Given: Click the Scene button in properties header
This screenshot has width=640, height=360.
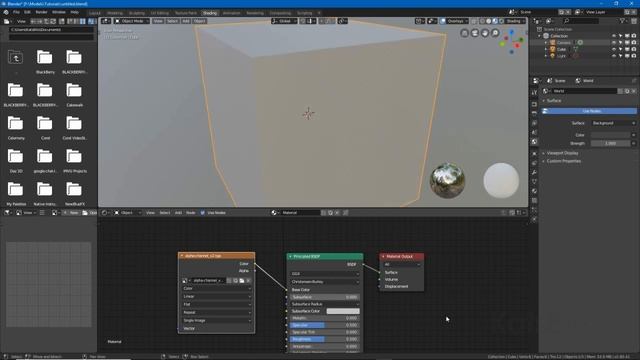Looking at the screenshot, I should click(x=557, y=81).
